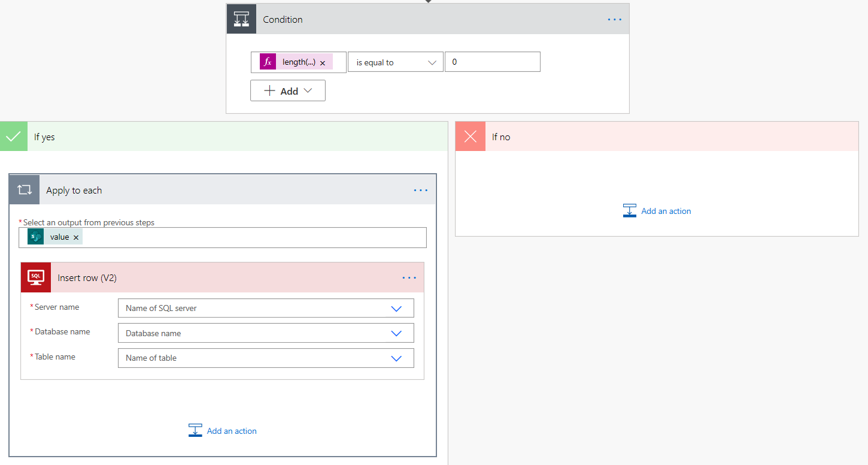Click the condition value field containing 0
Screen dimensions: 868x465
[493, 62]
